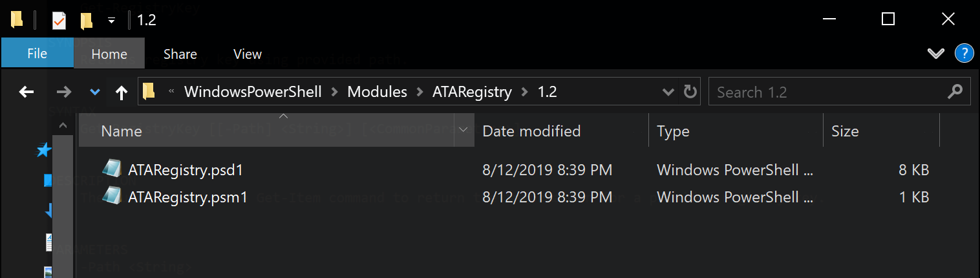Click the Properties quick access icon
The width and height of the screenshot is (980, 278).
point(59,20)
